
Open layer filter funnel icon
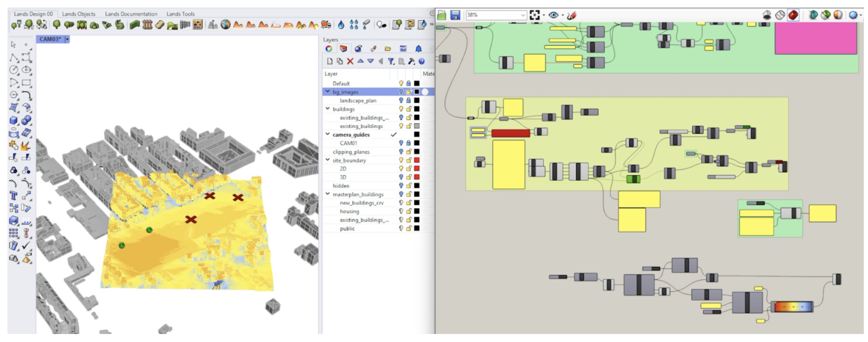pyautogui.click(x=391, y=61)
